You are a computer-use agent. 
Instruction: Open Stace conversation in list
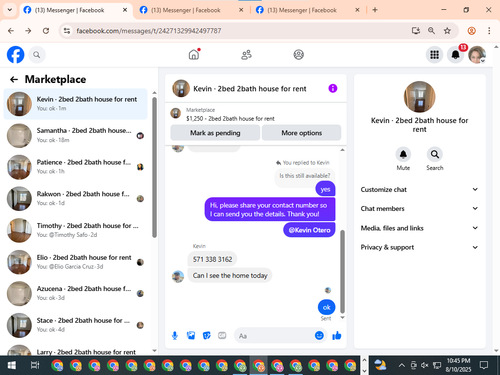76,325
